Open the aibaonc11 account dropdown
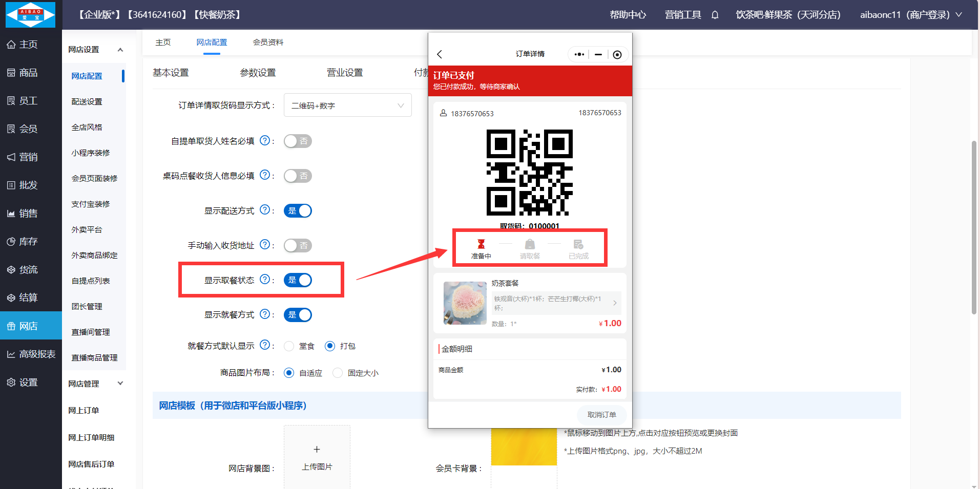Viewport: 980px width, 489px height. tap(911, 15)
